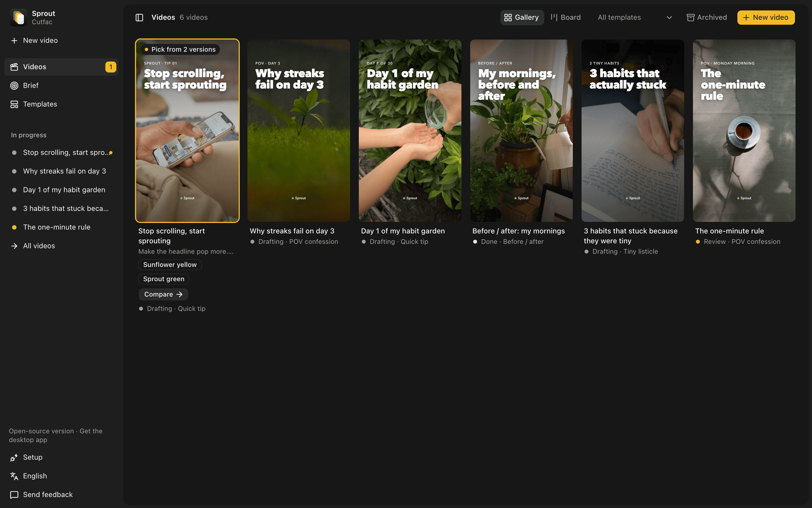The width and height of the screenshot is (812, 508).
Task: Select the Sprout green version
Action: [x=164, y=279]
